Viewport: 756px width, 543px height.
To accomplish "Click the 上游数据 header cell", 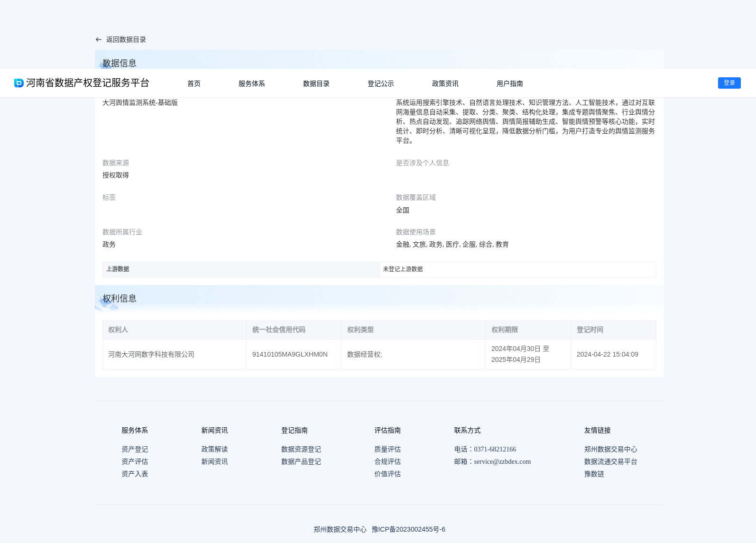I will [x=241, y=269].
